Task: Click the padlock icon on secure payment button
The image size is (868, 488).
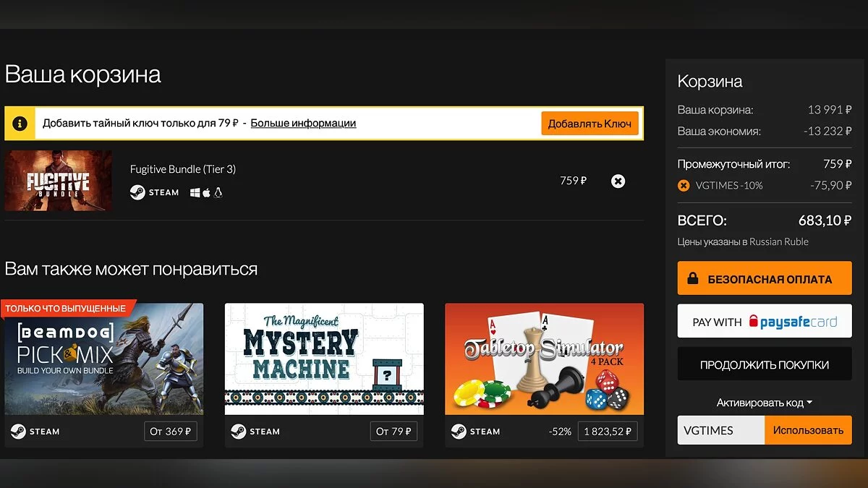Action: pos(693,279)
